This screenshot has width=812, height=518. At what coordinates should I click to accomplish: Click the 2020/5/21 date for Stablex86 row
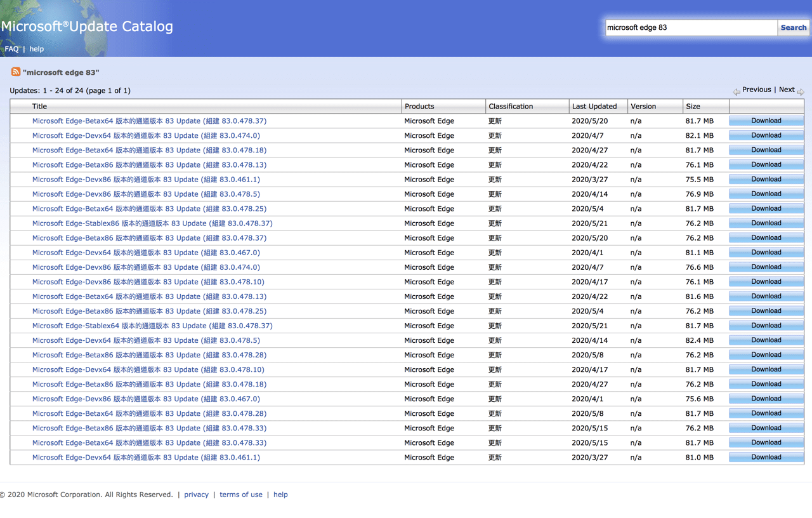tap(589, 223)
